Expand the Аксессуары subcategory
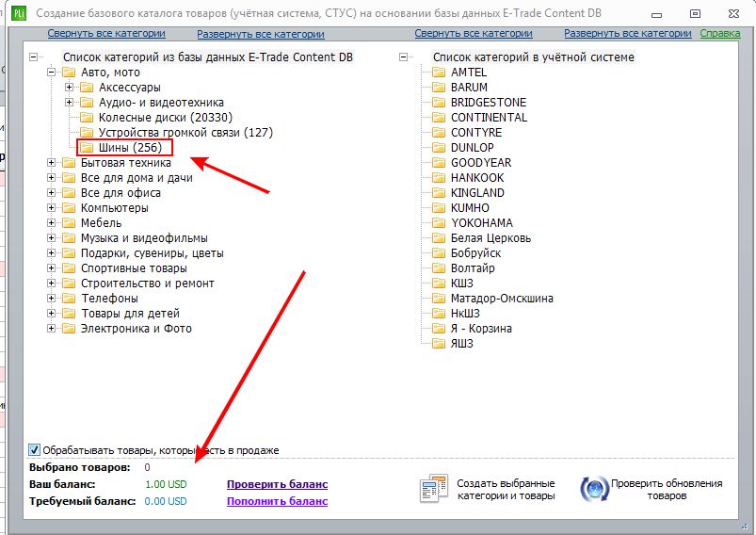The image size is (756, 535). click(69, 88)
